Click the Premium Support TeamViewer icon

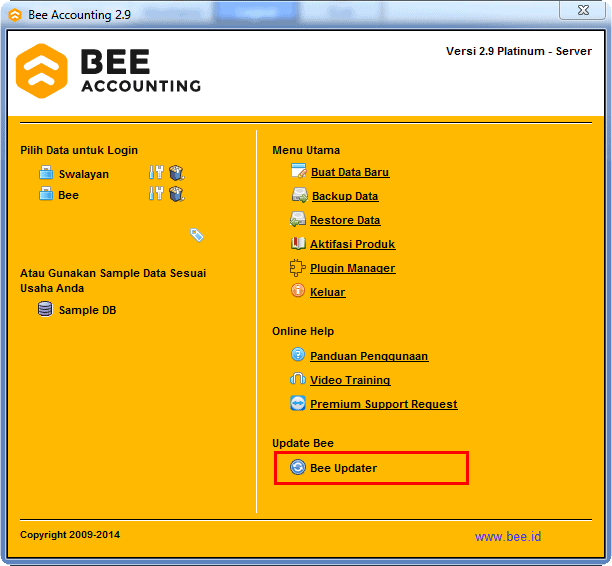coord(298,403)
